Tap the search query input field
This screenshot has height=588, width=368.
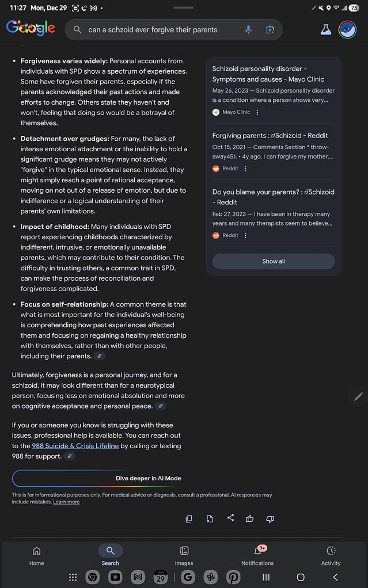pos(161,29)
